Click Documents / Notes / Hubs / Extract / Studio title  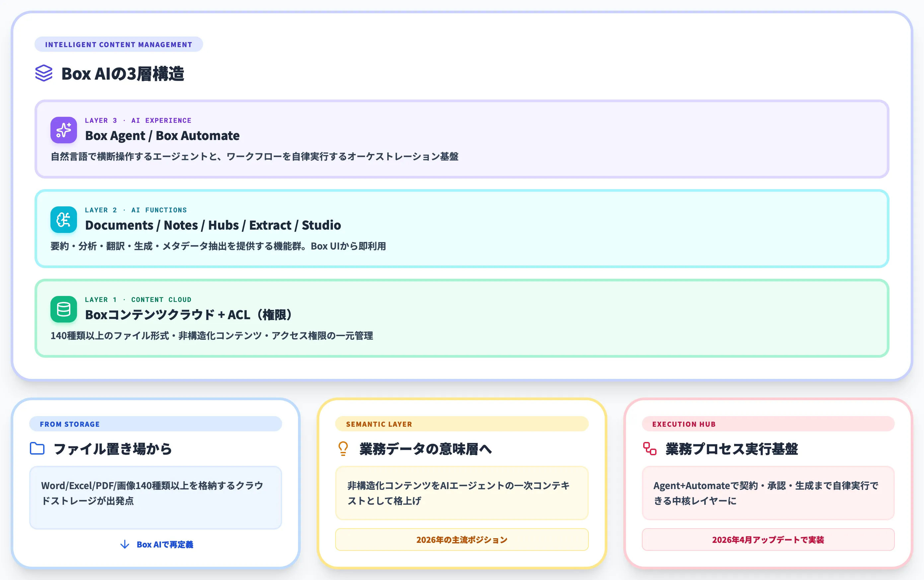click(x=213, y=225)
